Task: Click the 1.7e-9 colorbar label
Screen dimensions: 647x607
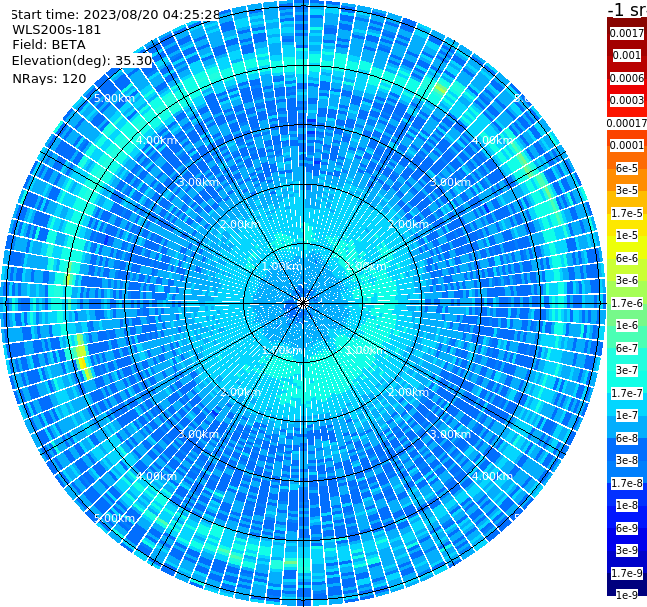Action: pyautogui.click(x=627, y=573)
